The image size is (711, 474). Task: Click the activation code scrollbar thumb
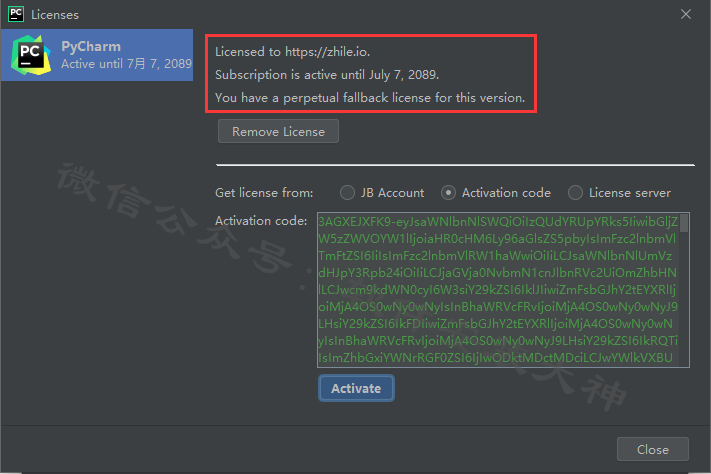pyautogui.click(x=684, y=223)
